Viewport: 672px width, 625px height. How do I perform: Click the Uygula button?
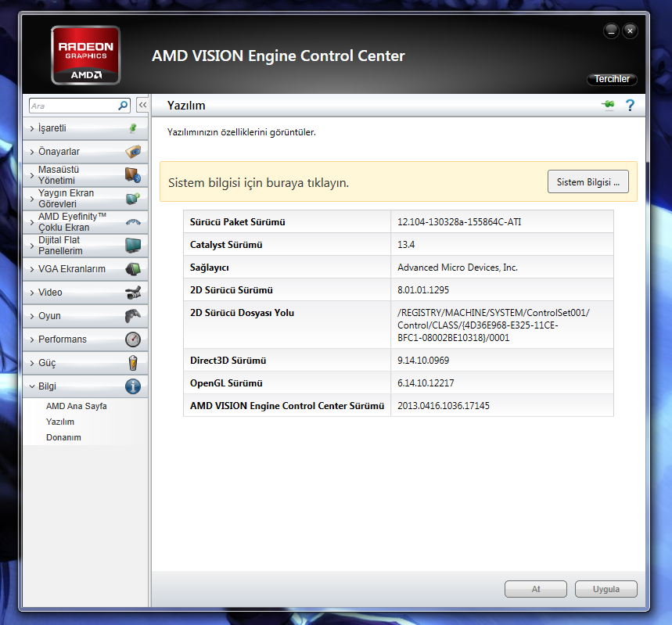click(606, 589)
